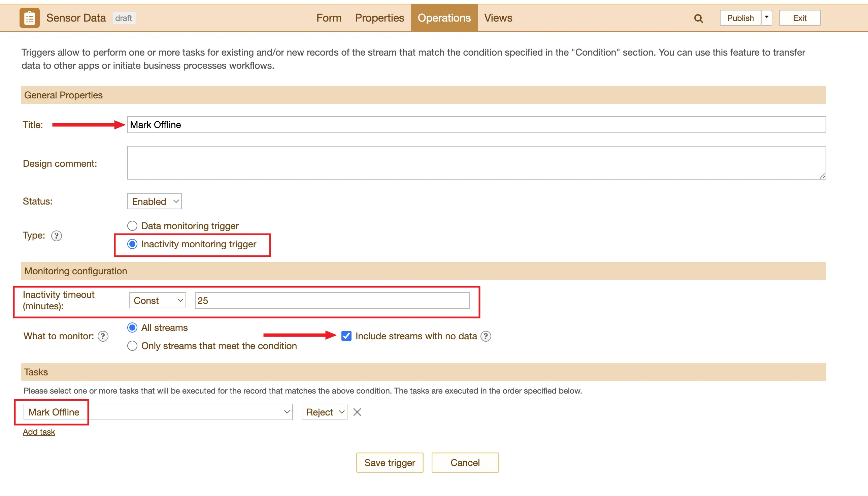Click the inactivity timeout value field
Viewport: 868px width, 496px height.
pos(332,301)
